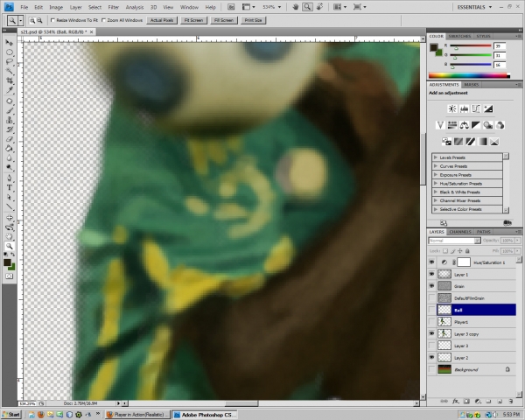525x420 pixels.
Task: Select the Line tool
Action: point(9,206)
